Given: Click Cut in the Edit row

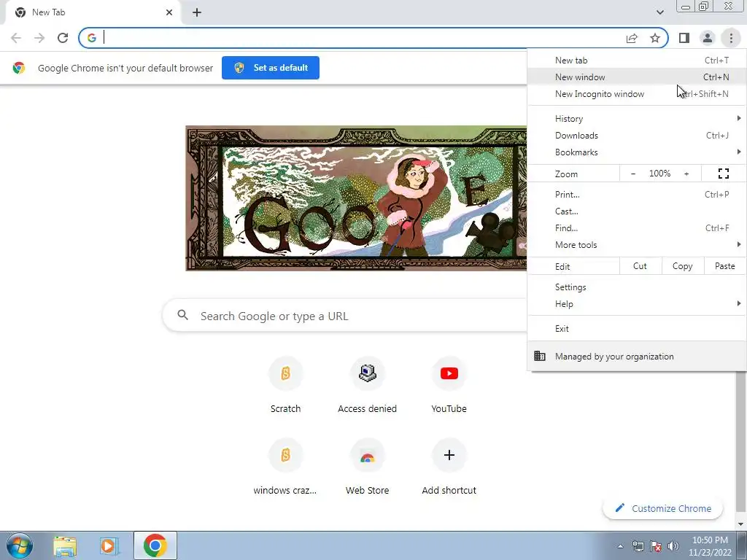Looking at the screenshot, I should [x=640, y=266].
